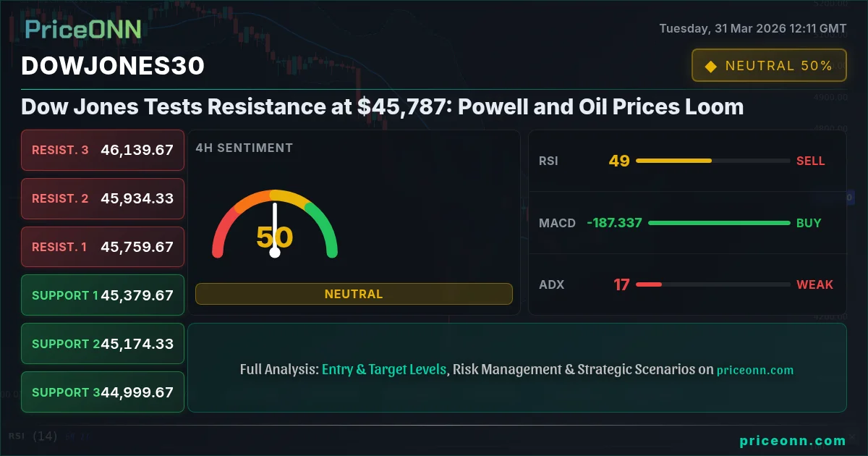Screen dimensions: 868x456
Task: Toggle the NEUTRAL 50% status badge
Action: pos(769,64)
